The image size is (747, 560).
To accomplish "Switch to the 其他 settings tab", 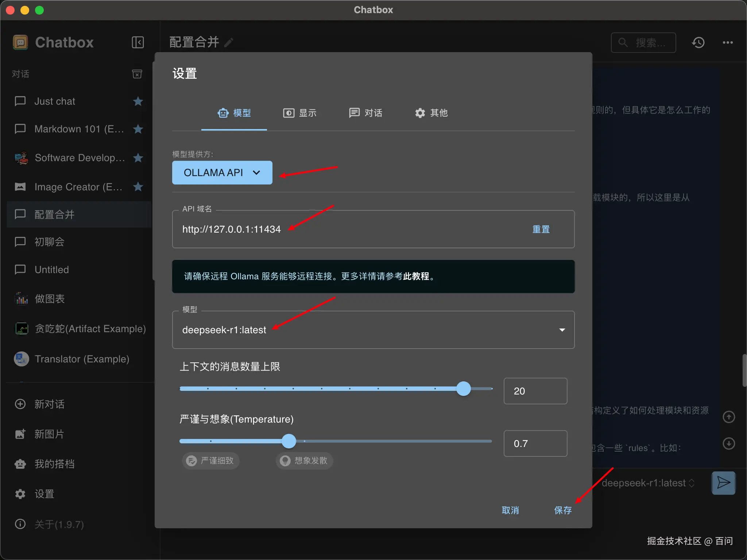I will pos(431,113).
